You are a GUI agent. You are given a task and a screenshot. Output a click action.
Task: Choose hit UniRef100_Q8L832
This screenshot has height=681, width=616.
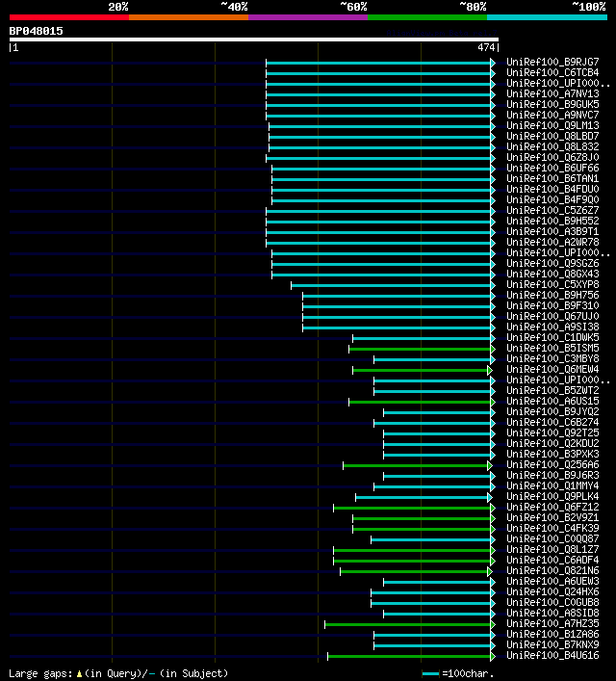click(552, 146)
